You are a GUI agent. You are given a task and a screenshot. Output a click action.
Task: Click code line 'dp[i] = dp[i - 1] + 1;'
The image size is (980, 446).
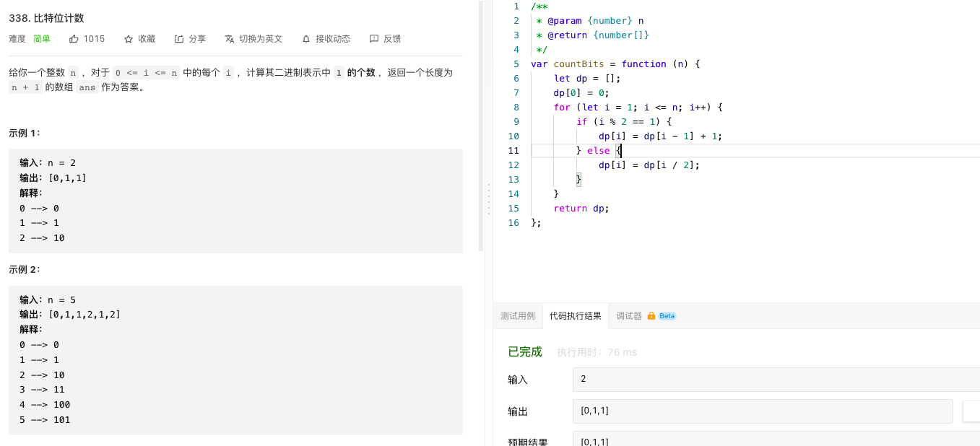pyautogui.click(x=661, y=136)
